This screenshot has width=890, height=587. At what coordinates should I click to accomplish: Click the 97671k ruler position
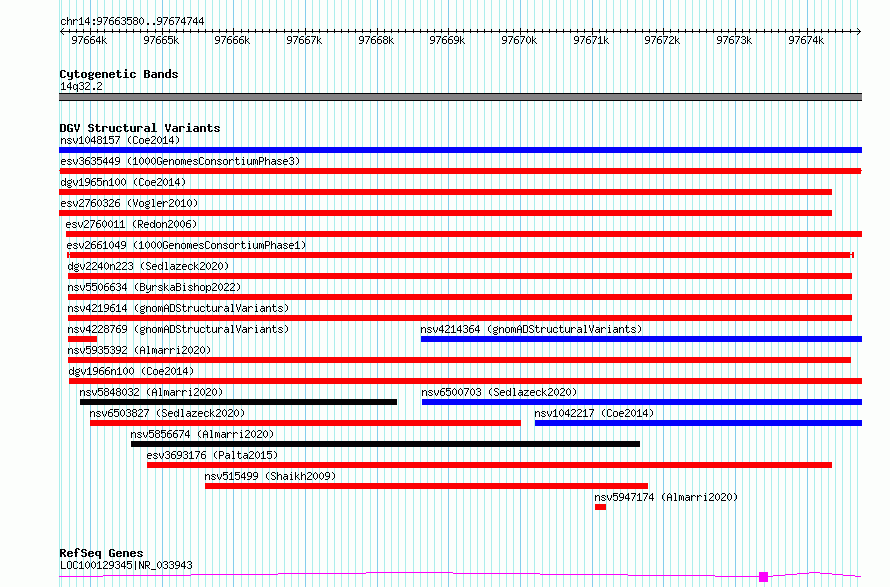point(591,40)
